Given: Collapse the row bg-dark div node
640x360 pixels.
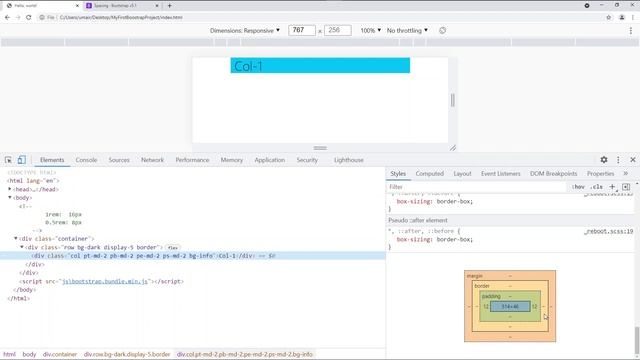Looking at the screenshot, I should pyautogui.click(x=22, y=247).
